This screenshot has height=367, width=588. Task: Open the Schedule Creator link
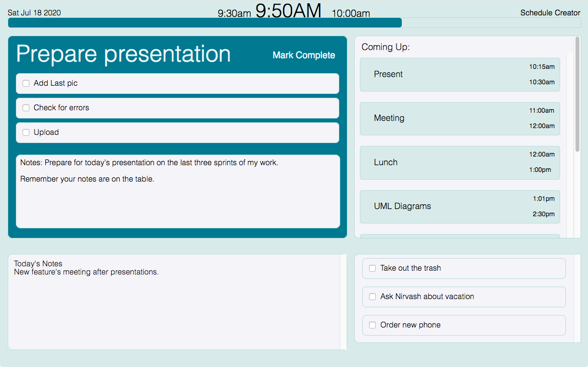coord(550,13)
